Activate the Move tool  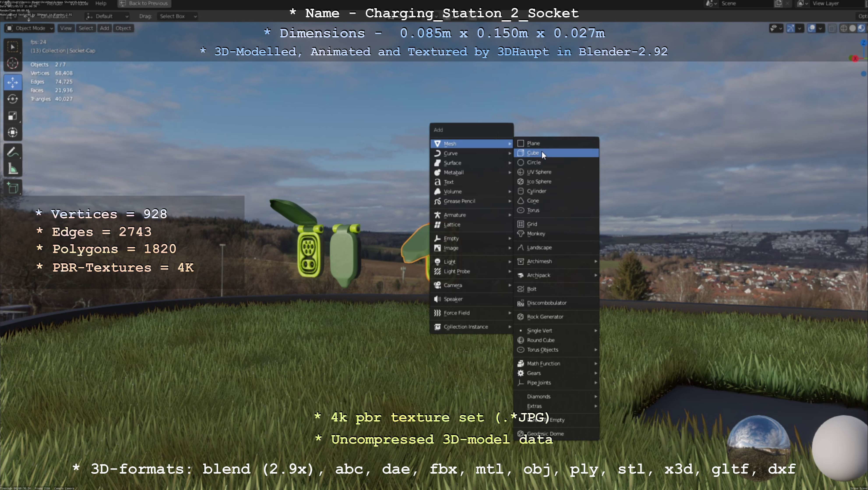click(x=12, y=82)
